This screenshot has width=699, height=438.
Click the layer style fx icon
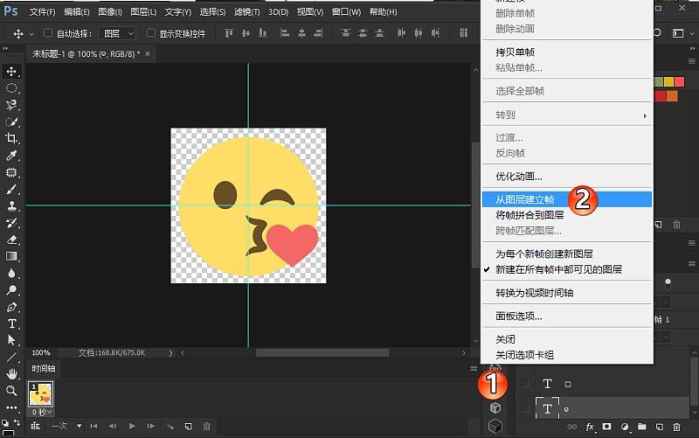tap(589, 427)
